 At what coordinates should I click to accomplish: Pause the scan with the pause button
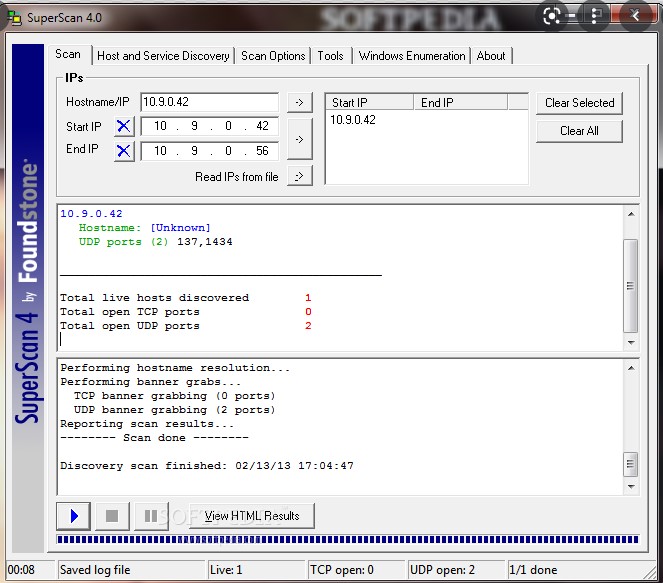[151, 516]
